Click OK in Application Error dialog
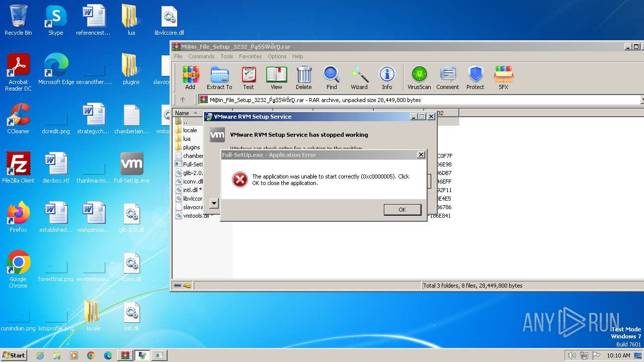Screen dimensions: 644x362 coord(402,210)
